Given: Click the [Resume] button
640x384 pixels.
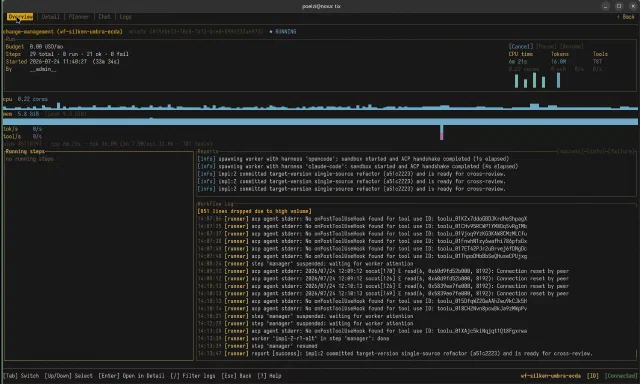Looking at the screenshot, I should 571,47.
